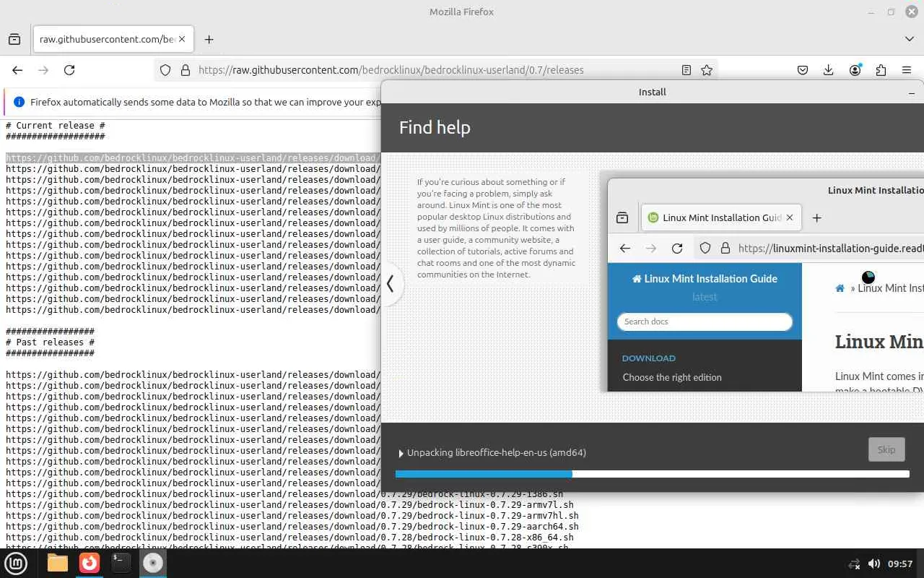
Task: Open the Linux Mint start menu
Action: point(16,564)
